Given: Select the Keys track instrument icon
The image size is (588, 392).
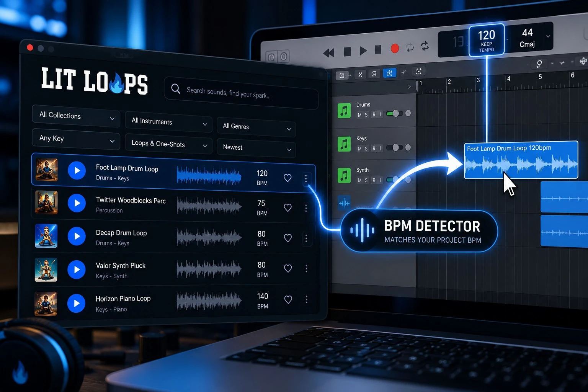Looking at the screenshot, I should (x=344, y=144).
